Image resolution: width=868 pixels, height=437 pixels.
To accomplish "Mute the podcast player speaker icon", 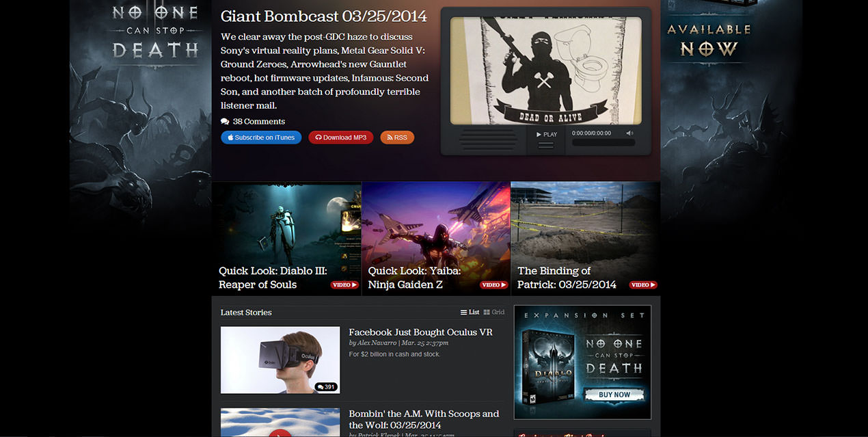I will (x=629, y=133).
